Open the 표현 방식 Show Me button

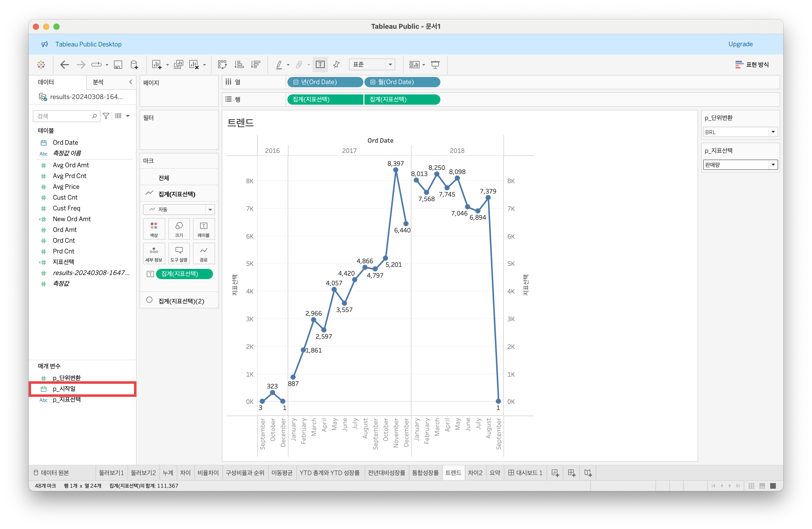(752, 64)
